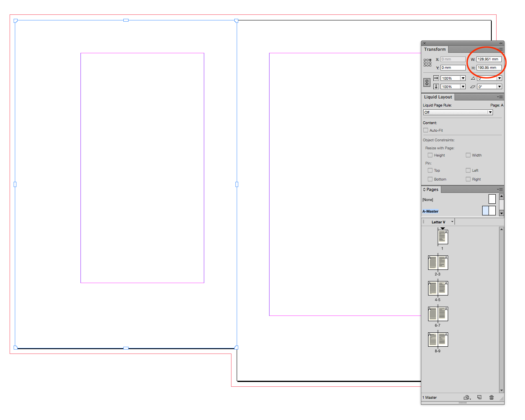The image size is (525, 420).
Task: Select the top-center handle of selected page
Action: (x=126, y=20)
